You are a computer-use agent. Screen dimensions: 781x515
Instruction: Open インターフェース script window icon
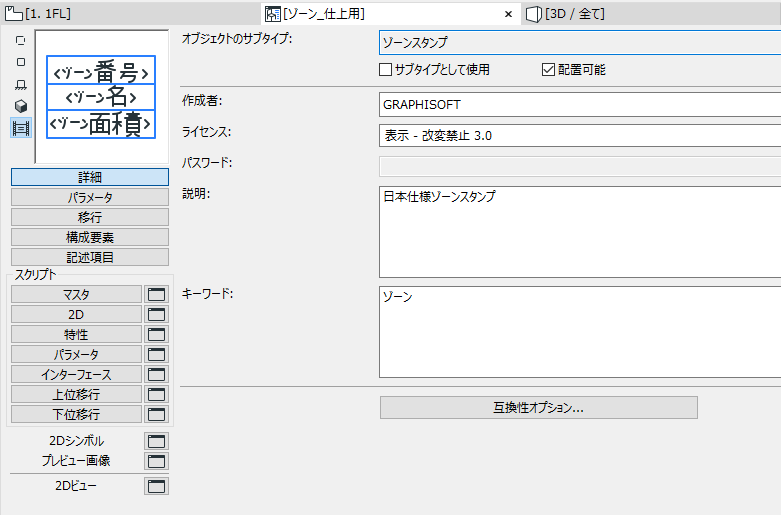[156, 374]
